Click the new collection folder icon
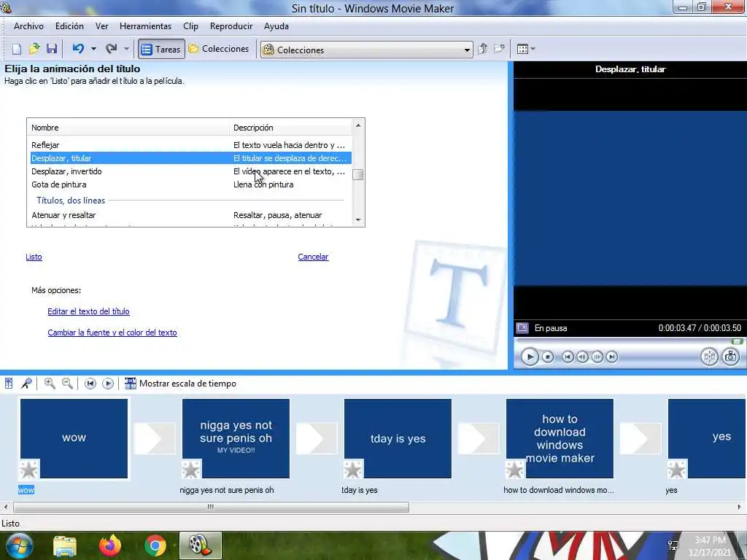 coord(499,49)
